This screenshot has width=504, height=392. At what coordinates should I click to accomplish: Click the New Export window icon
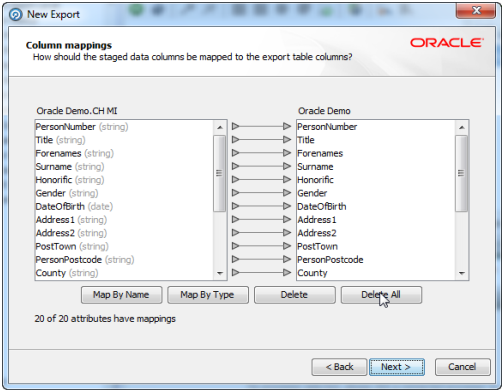15,14
